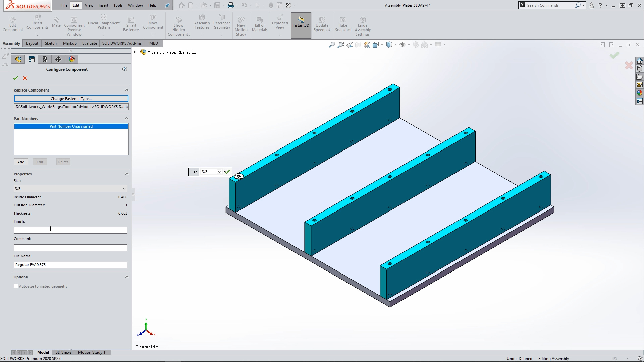Start a New Motion Study
This screenshot has width=644, height=362.
pyautogui.click(x=241, y=25)
